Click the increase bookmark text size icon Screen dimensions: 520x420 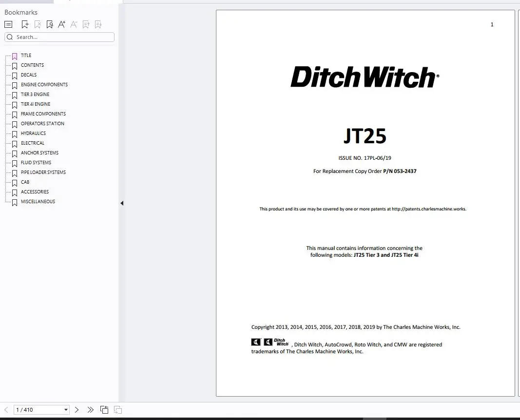click(x=61, y=24)
